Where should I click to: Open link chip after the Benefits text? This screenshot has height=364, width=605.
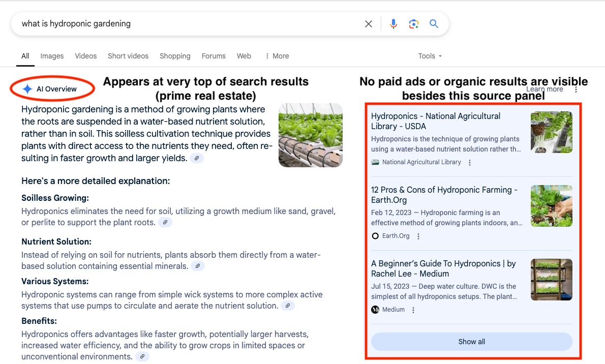coord(142,357)
